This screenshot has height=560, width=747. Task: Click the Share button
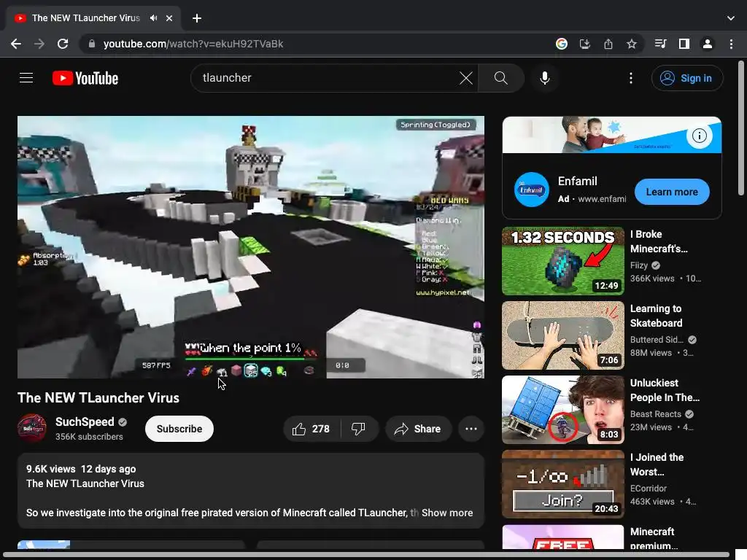[x=418, y=429]
